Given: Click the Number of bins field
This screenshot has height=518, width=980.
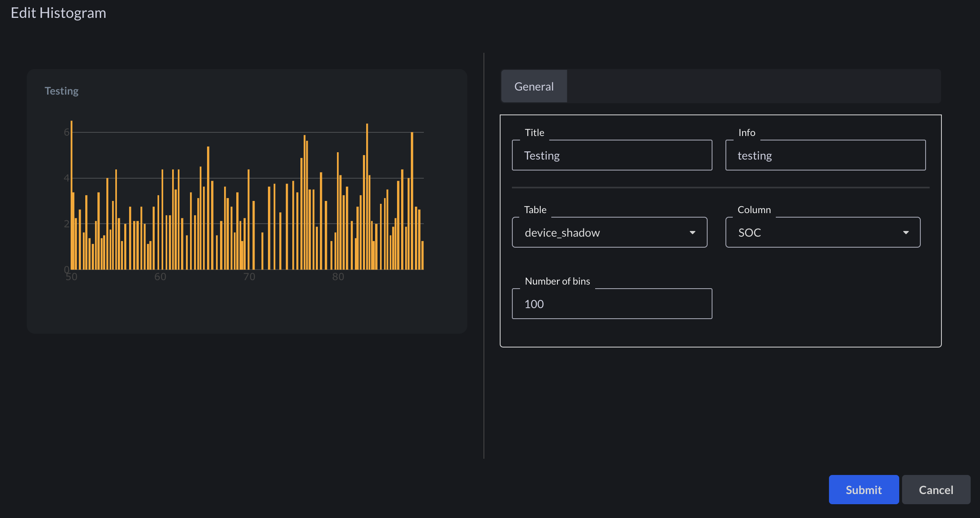Looking at the screenshot, I should pyautogui.click(x=612, y=304).
